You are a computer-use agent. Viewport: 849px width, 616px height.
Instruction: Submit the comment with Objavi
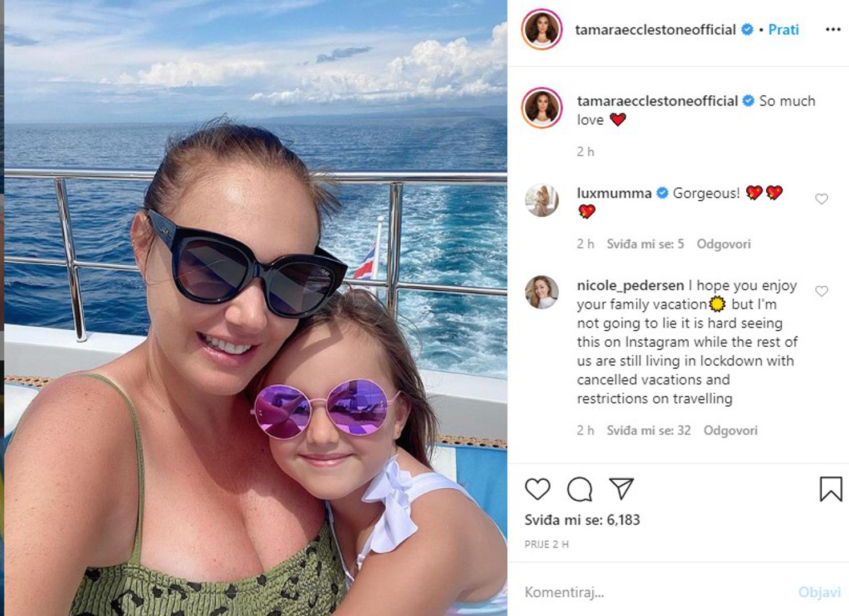tap(819, 592)
